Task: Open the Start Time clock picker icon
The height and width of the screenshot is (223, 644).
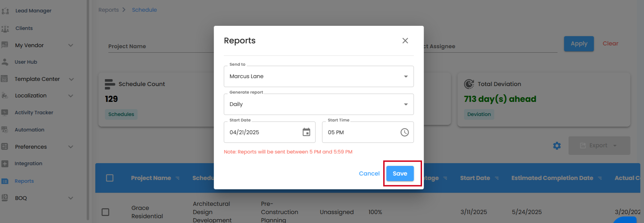Action: (404, 132)
